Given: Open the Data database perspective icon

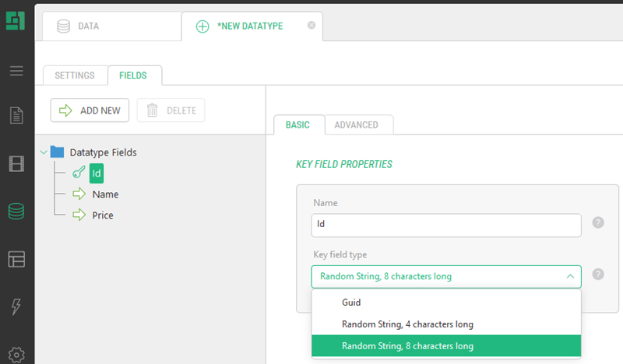Looking at the screenshot, I should [x=16, y=212].
